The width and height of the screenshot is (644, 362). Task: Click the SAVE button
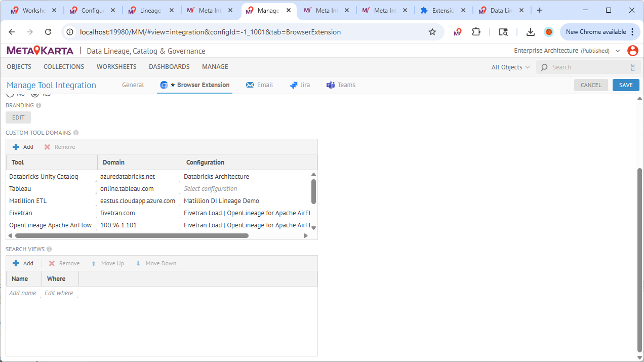click(625, 85)
